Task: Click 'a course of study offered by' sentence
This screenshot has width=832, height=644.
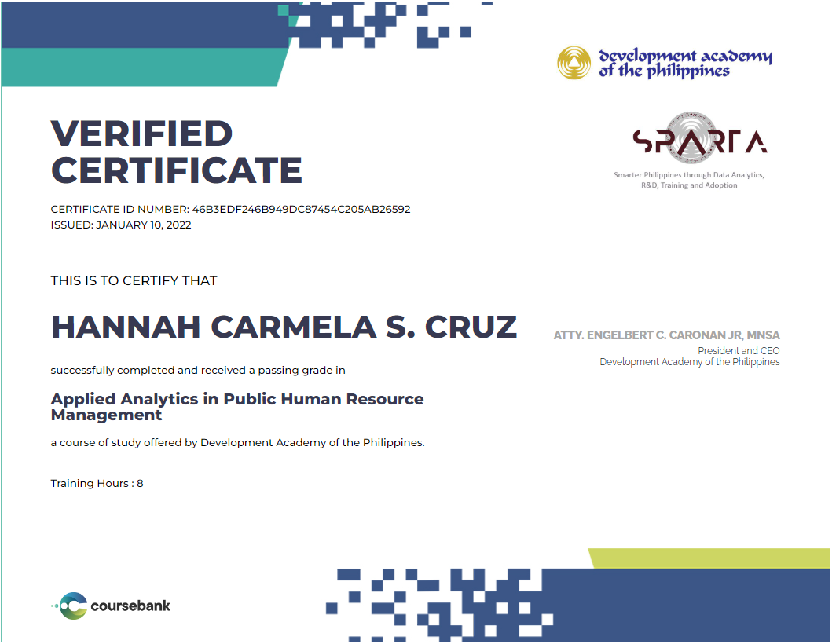Action: (x=238, y=442)
